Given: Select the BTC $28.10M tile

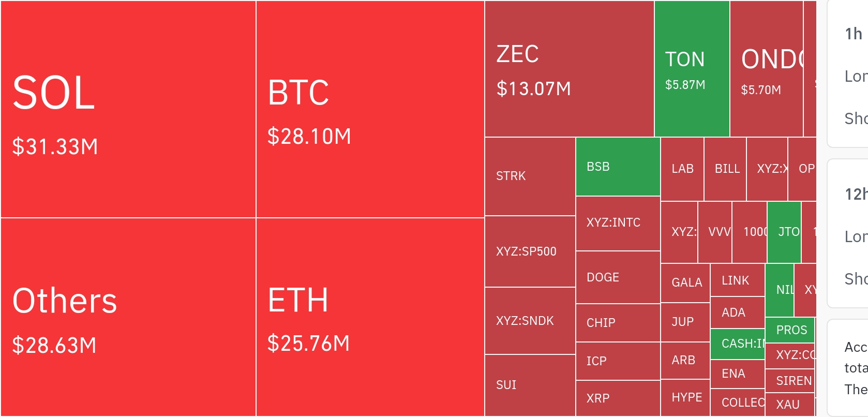Looking at the screenshot, I should coord(370,109).
